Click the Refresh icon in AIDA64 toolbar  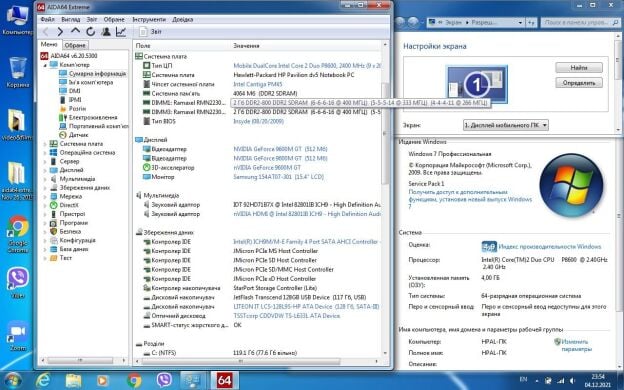point(90,32)
